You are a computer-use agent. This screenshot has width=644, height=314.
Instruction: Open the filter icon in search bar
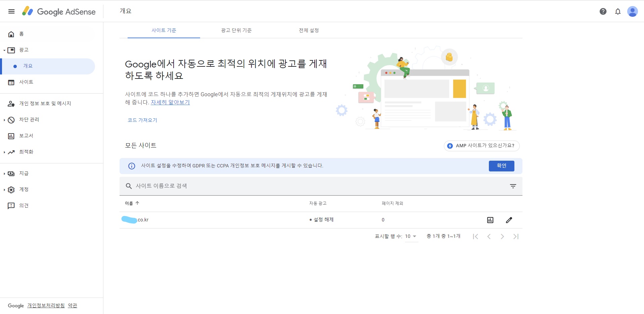coord(513,186)
